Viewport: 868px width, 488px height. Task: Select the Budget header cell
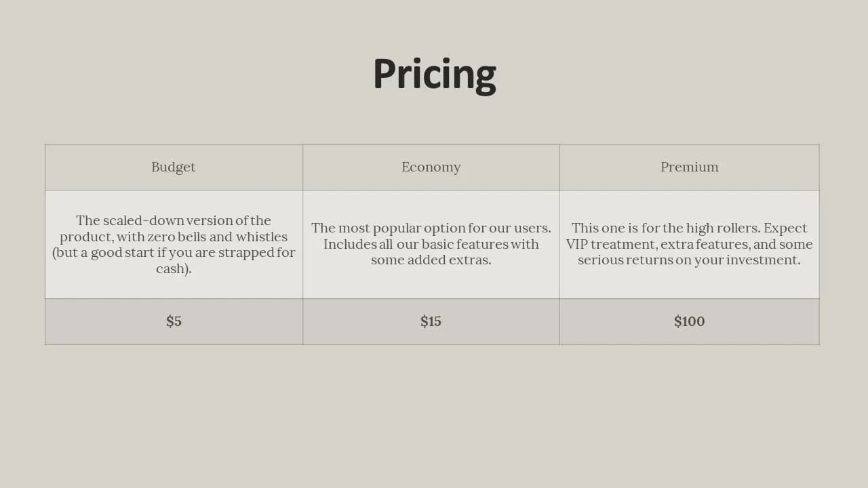click(174, 167)
